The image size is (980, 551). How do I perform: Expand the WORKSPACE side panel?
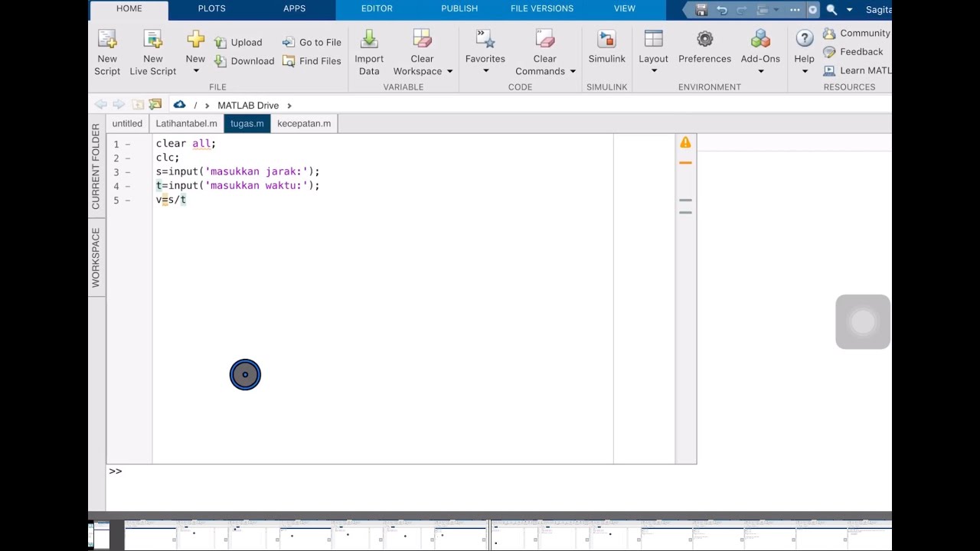pos(96,258)
